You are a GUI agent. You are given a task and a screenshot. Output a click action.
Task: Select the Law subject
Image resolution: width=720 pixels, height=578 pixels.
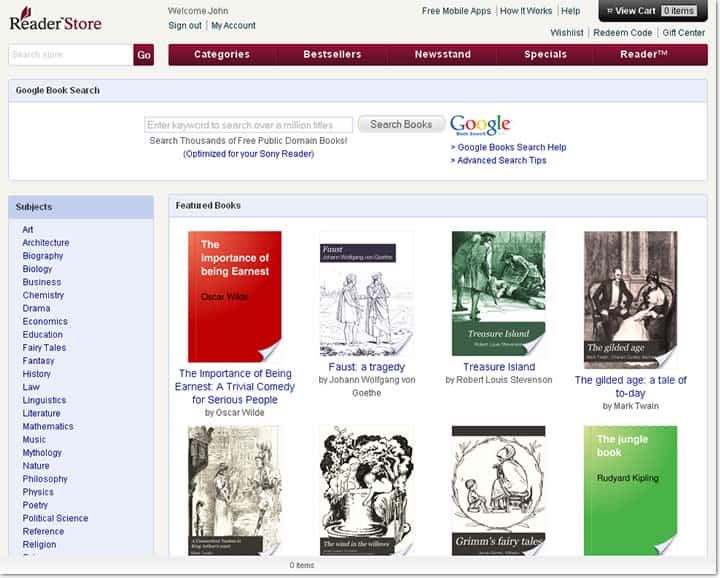tap(31, 387)
